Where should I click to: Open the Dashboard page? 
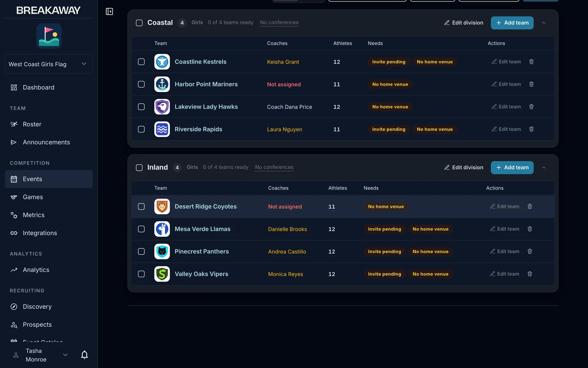pos(49,88)
